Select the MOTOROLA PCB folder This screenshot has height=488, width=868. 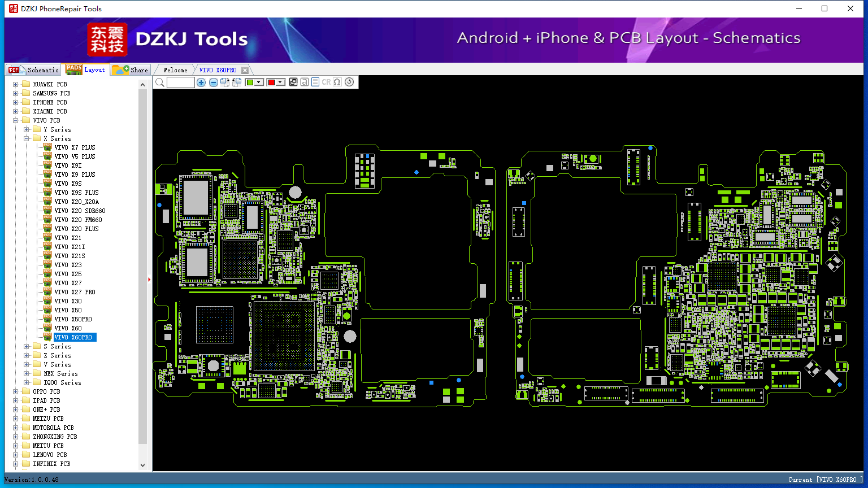[x=53, y=428]
